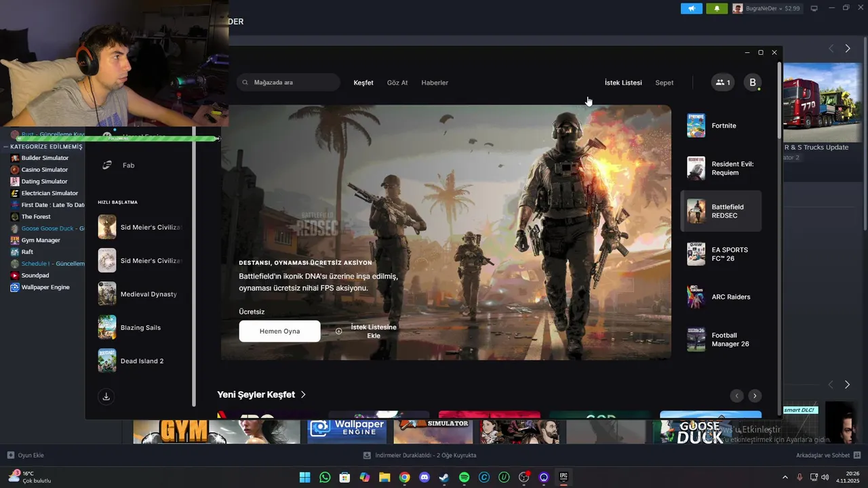Click the Oyun Ekle plus icon in Steam
Image resolution: width=868 pixels, height=488 pixels.
[x=10, y=455]
